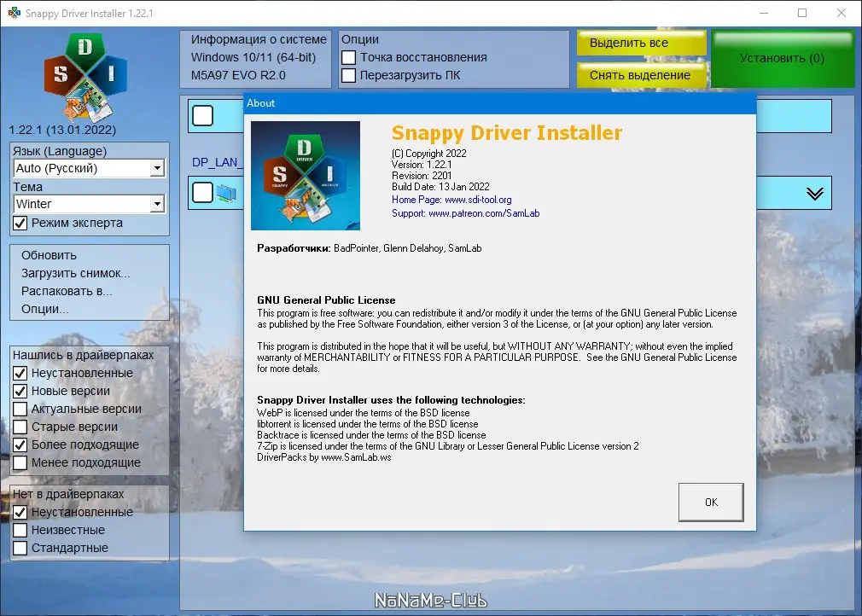Screen dimensions: 862x616
Task: Toggle the checkbox next to the DP_LAN driver item
Action: coord(201,193)
